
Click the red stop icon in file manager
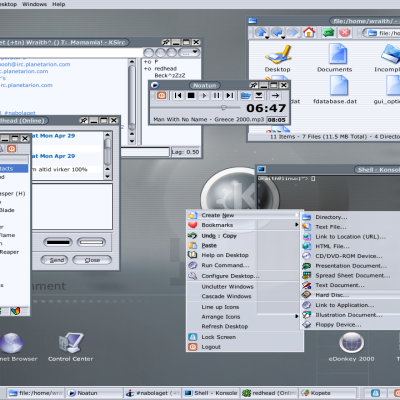pos(345,33)
